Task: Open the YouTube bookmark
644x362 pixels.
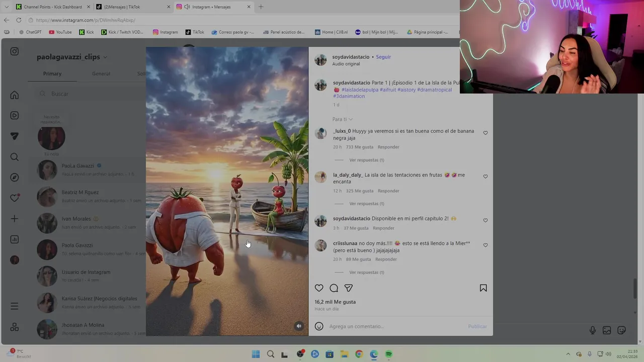Action: tap(60, 32)
